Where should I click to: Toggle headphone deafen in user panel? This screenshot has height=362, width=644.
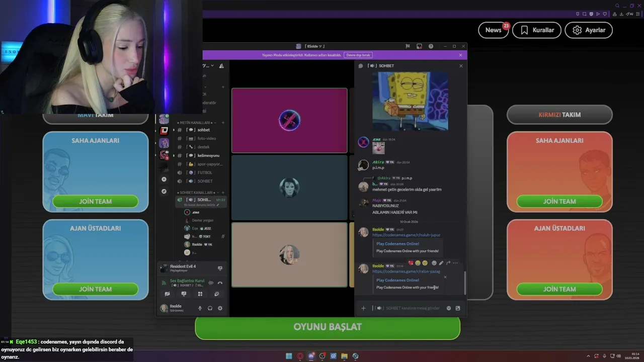tap(210, 308)
